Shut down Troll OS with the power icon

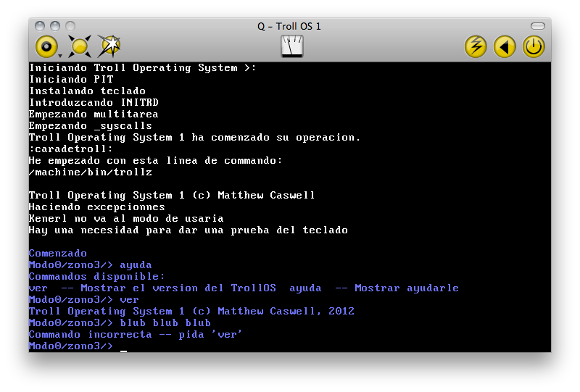click(x=534, y=46)
